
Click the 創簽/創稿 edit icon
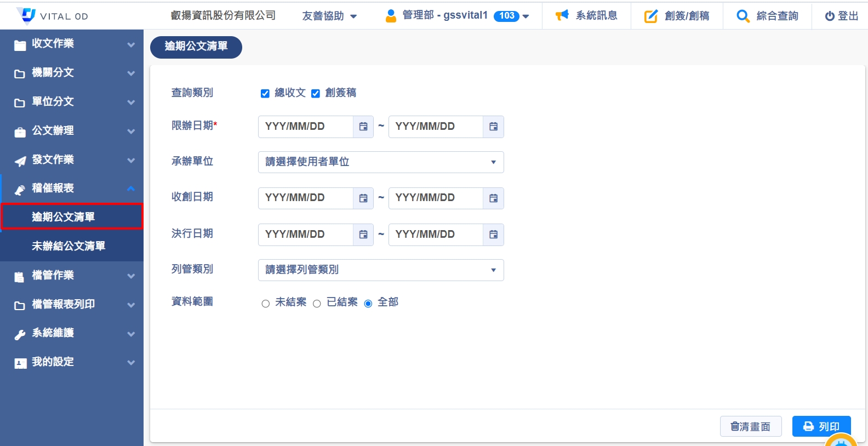point(650,16)
